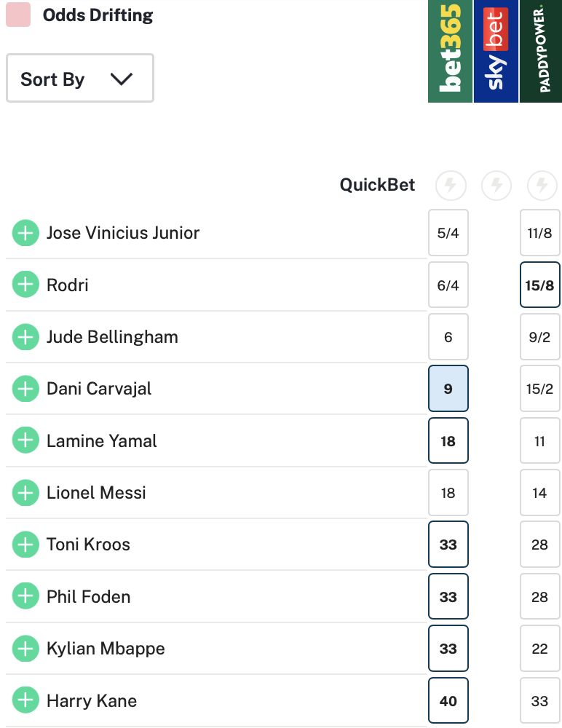
Task: Add Harry Kane via green plus icon
Action: 25,701
